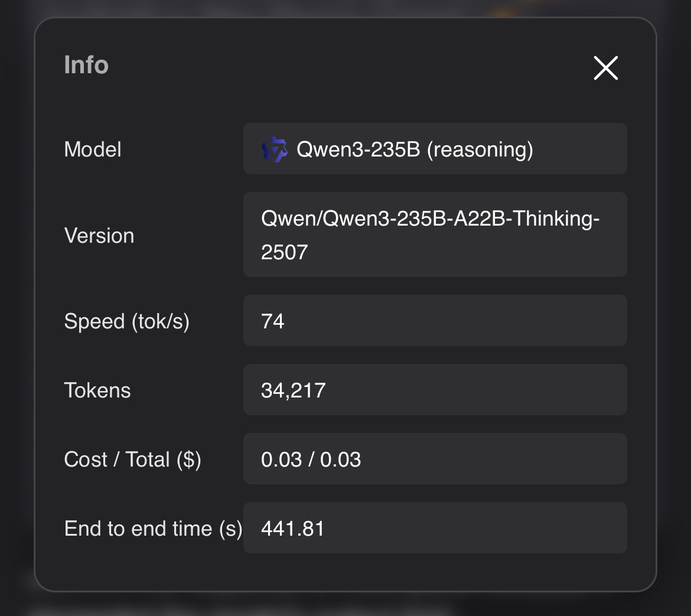This screenshot has height=616, width=691.
Task: Click the Qwen logo icon in Model field
Action: pos(275,149)
